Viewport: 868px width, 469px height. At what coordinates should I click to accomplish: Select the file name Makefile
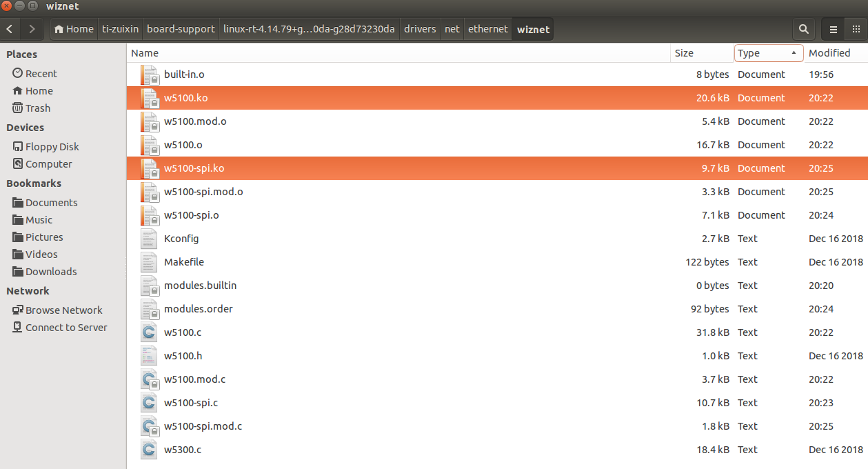click(184, 262)
